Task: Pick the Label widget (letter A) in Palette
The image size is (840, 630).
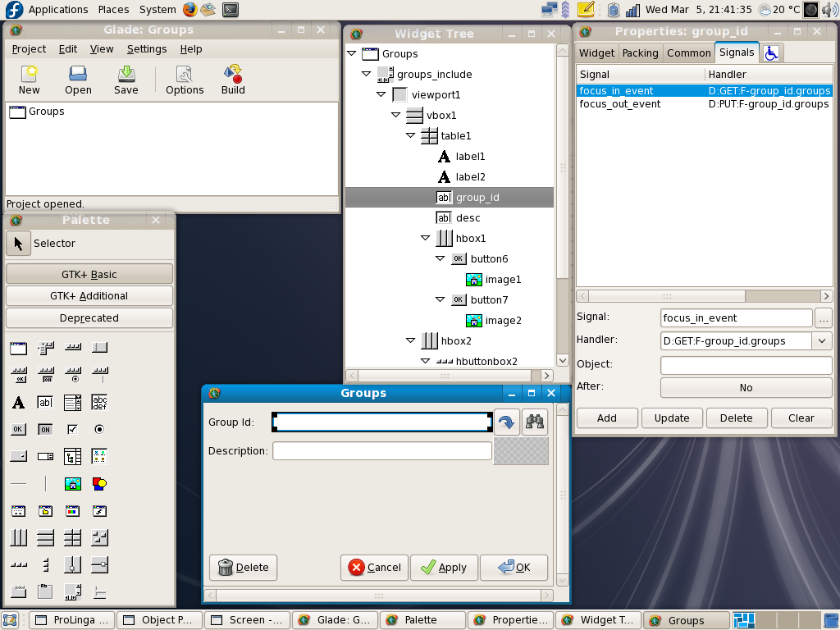Action: click(x=18, y=402)
